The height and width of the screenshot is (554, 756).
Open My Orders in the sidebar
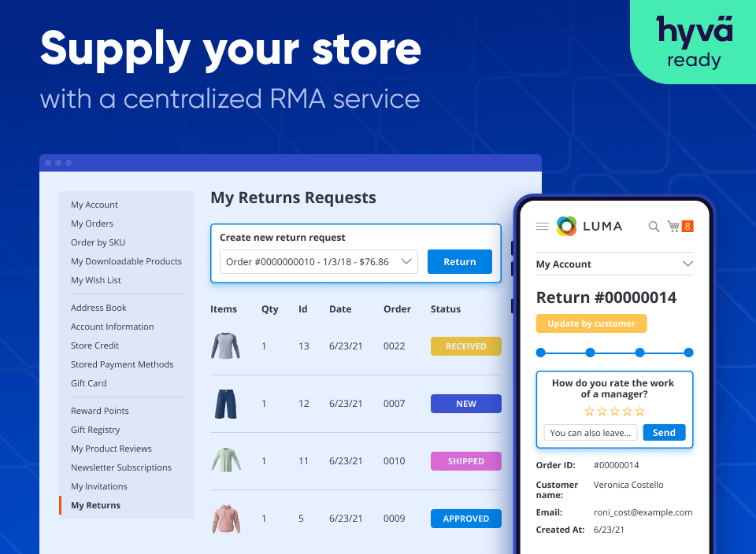click(92, 223)
